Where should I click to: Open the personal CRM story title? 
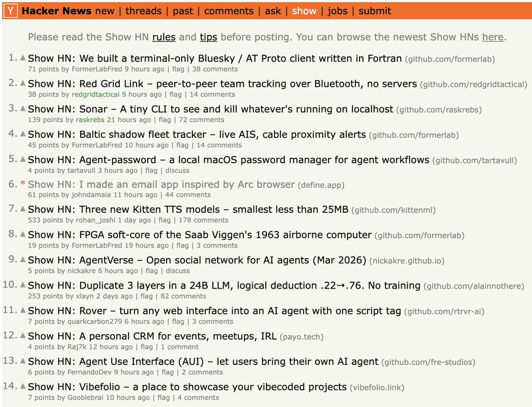click(153, 336)
